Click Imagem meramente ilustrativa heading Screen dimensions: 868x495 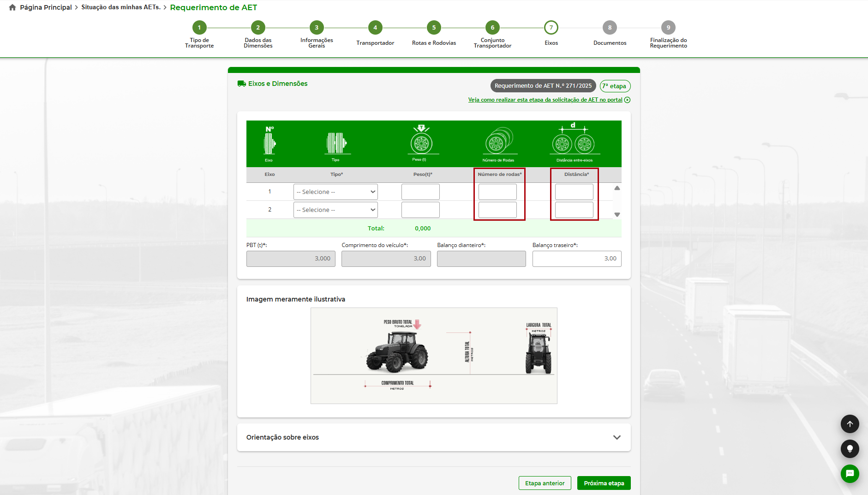[x=296, y=299]
